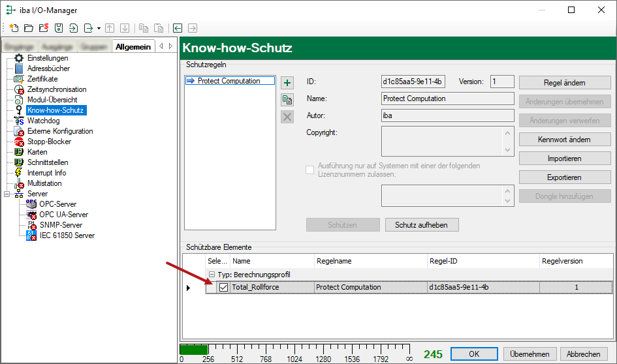Open the export toolbar dropdown arrow

(99, 28)
